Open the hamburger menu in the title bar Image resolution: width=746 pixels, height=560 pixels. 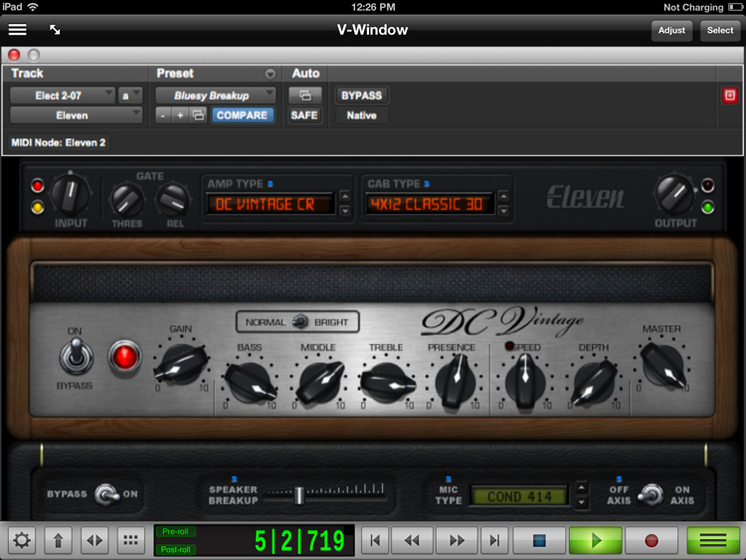coord(17,30)
